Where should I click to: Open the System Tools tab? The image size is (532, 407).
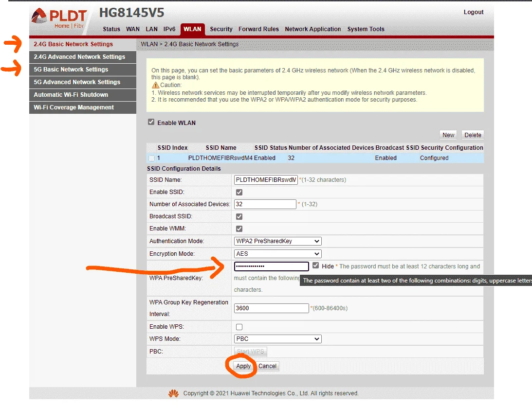(366, 29)
